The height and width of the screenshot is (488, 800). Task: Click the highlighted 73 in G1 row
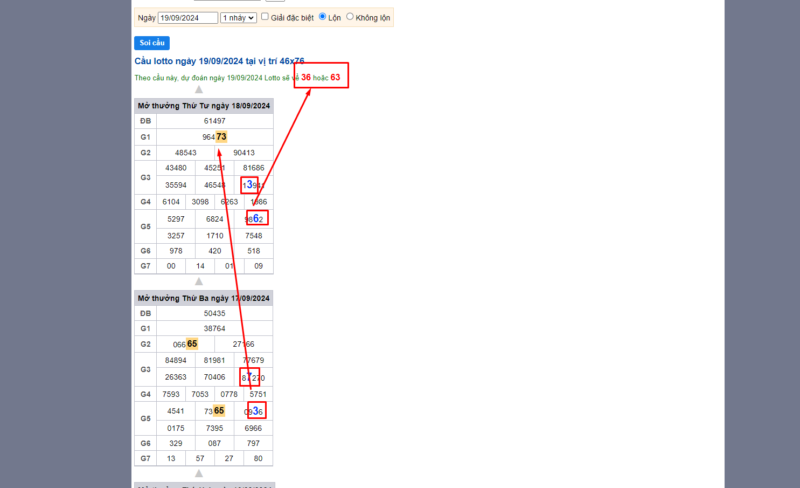(221, 137)
